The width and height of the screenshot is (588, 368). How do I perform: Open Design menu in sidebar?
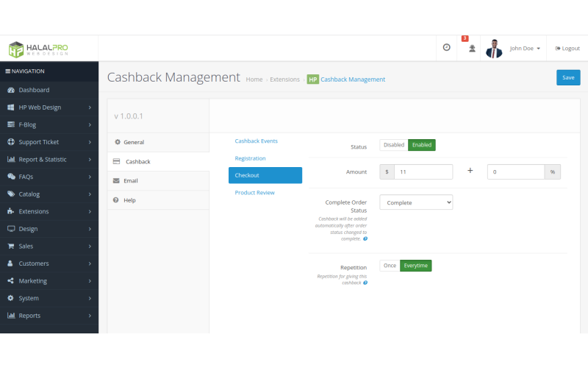click(x=49, y=229)
